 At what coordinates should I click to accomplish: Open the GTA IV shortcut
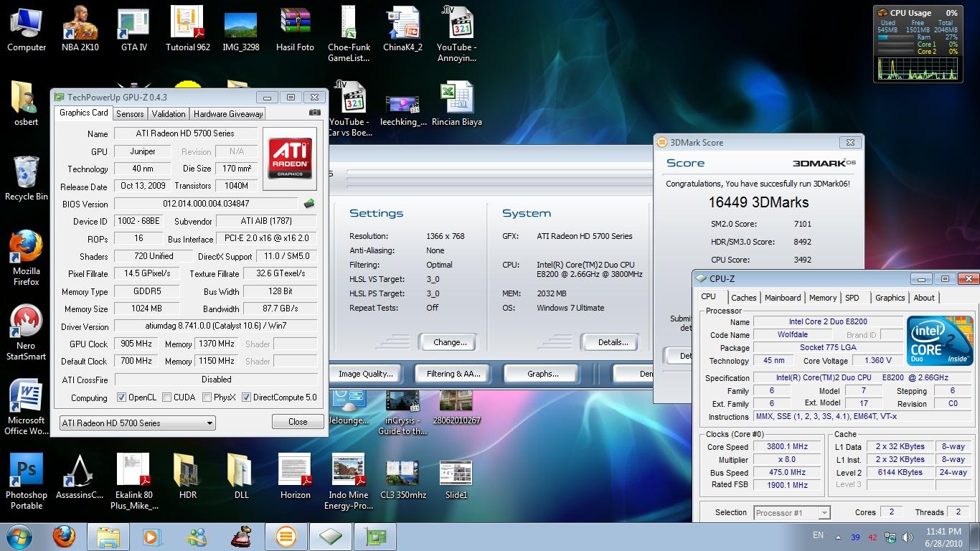[x=133, y=29]
